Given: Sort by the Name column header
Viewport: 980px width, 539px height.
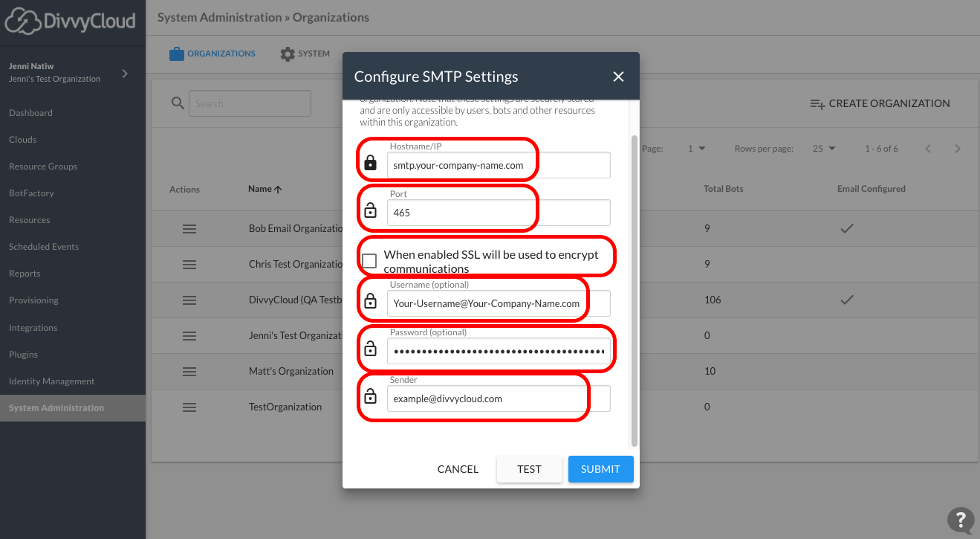Looking at the screenshot, I should click(265, 189).
